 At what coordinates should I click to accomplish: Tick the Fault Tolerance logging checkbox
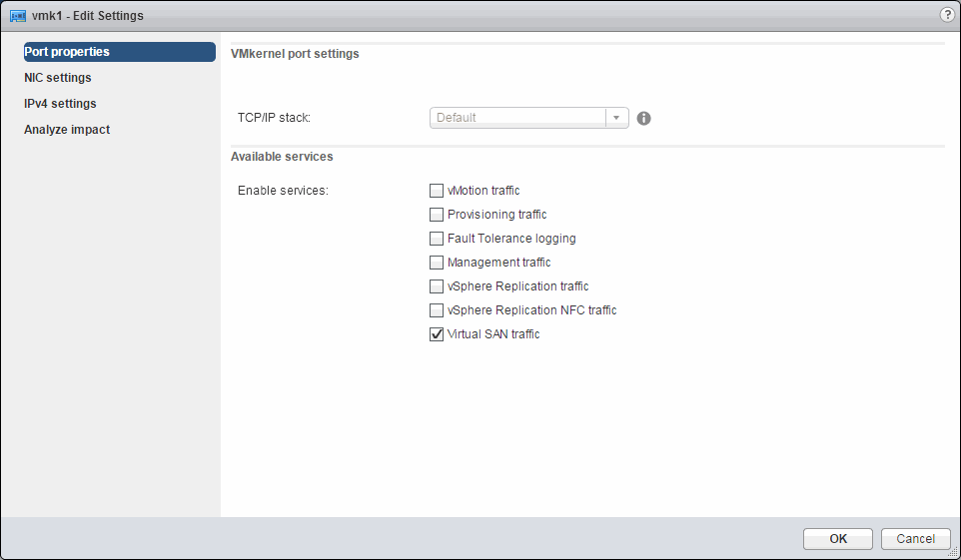(437, 239)
